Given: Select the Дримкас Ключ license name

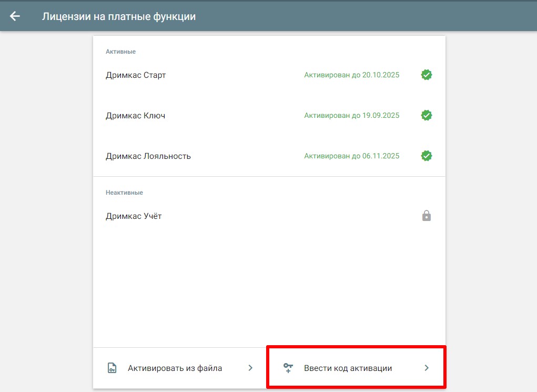Looking at the screenshot, I should coord(135,116).
